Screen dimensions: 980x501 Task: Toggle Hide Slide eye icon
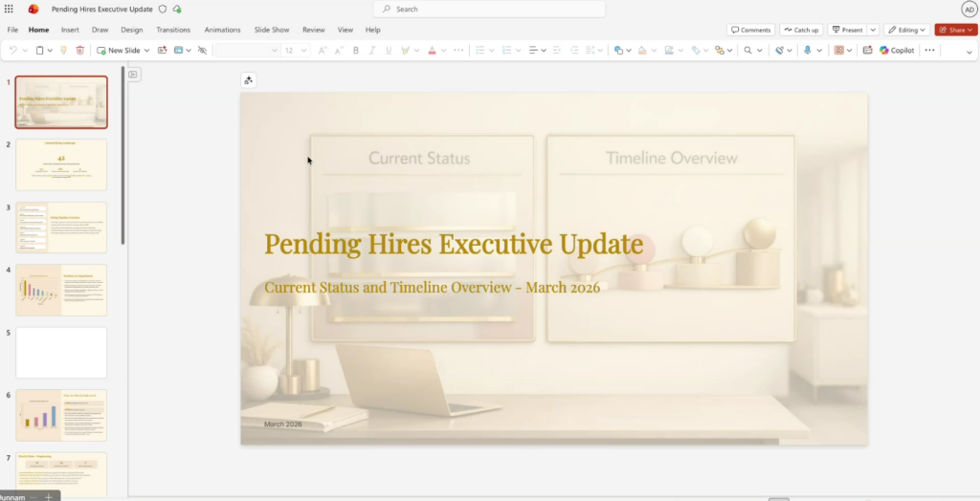pos(202,50)
